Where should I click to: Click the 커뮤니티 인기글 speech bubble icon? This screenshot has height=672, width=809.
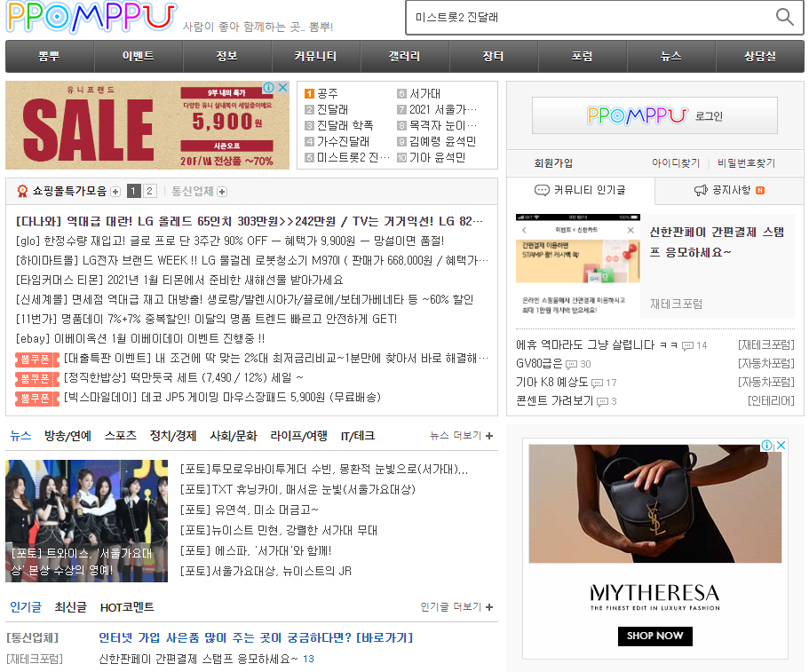542,190
